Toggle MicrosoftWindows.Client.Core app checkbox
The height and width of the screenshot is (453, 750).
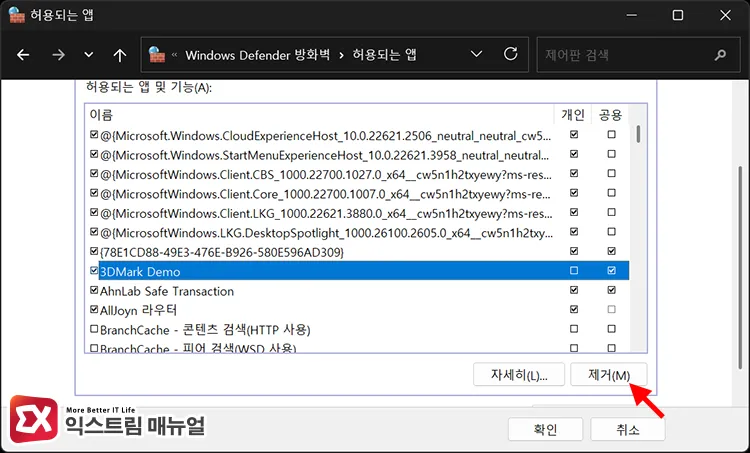(x=94, y=193)
